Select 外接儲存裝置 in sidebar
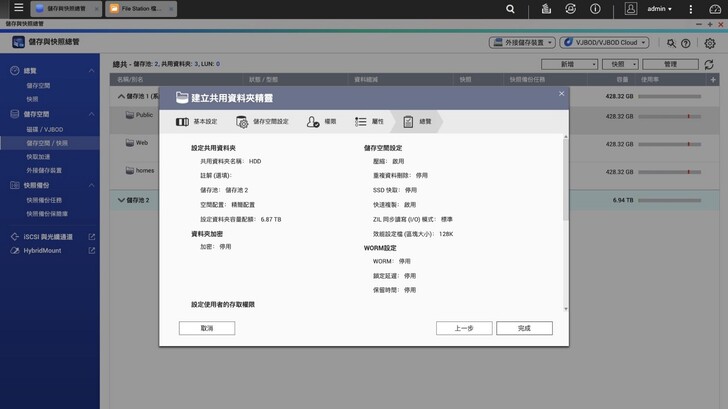The width and height of the screenshot is (728, 409). 44,170
